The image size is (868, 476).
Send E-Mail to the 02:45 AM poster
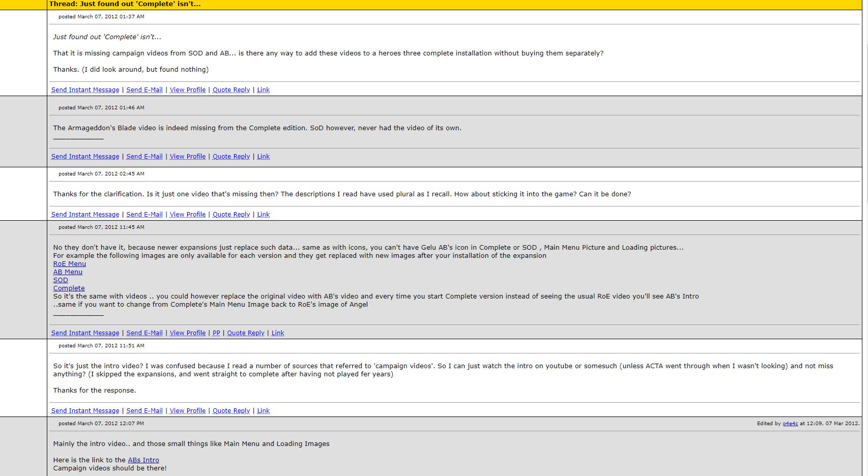[144, 215]
